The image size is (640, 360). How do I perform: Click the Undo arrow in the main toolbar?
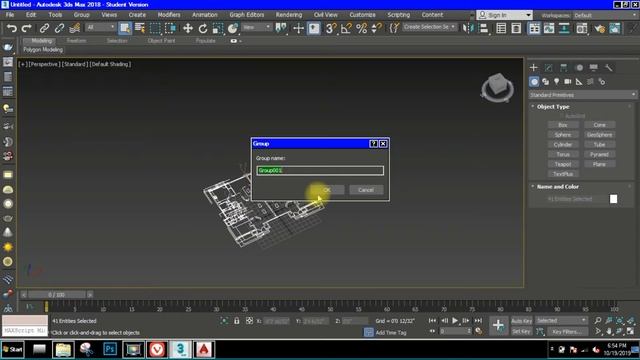coord(11,28)
